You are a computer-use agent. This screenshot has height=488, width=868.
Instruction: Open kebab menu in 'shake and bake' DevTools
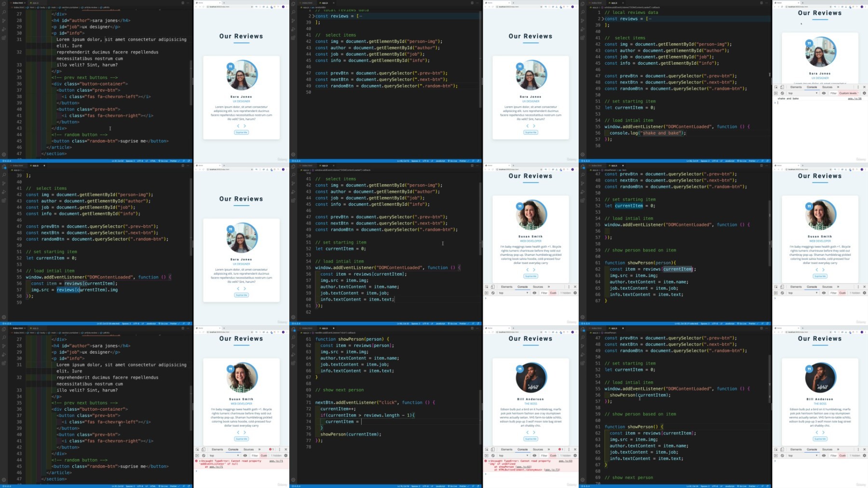858,87
